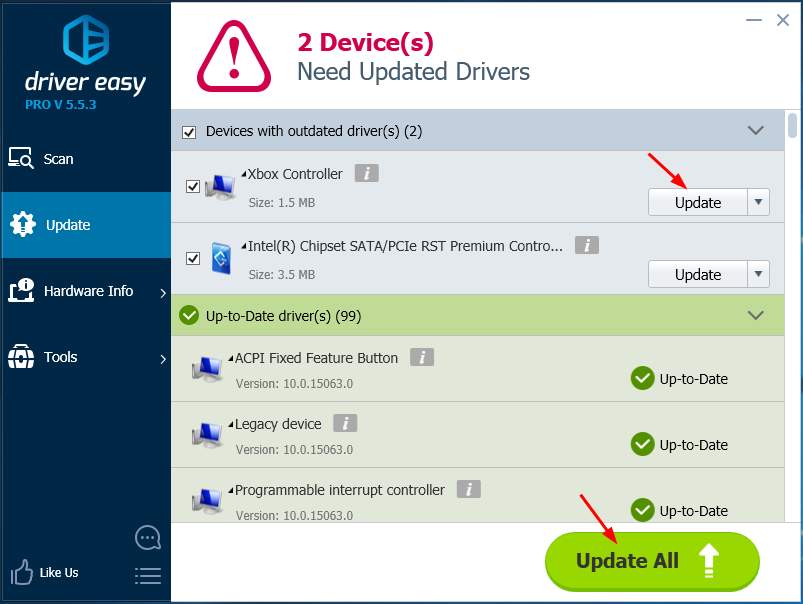Select the ACPI Fixed Feature Button name
803x604 pixels.
point(316,358)
